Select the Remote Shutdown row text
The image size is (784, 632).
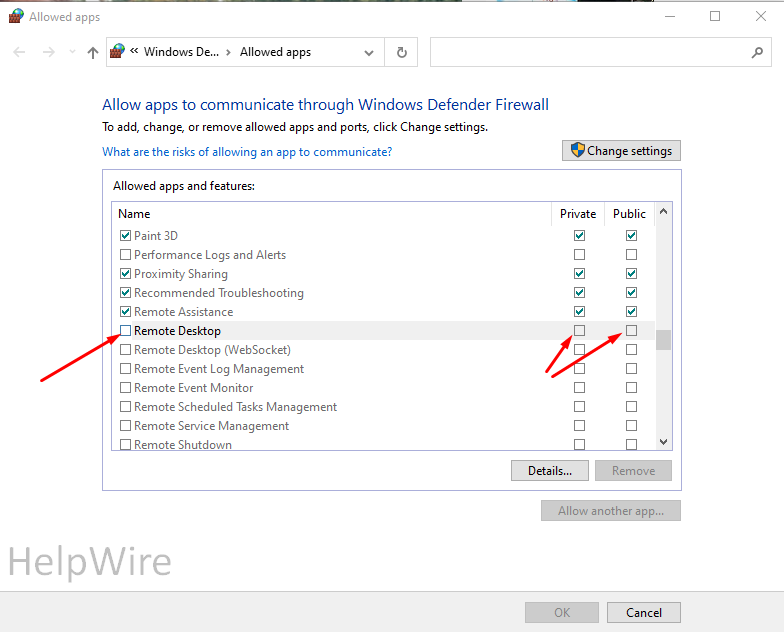[183, 444]
